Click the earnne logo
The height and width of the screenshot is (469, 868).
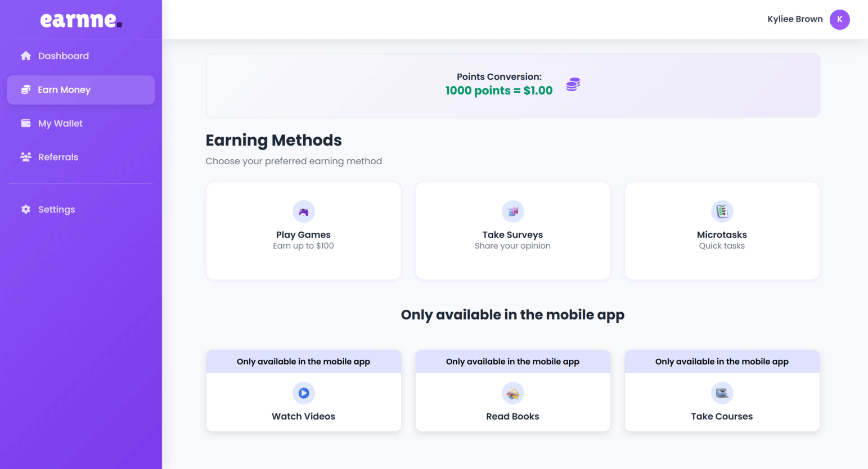(81, 20)
